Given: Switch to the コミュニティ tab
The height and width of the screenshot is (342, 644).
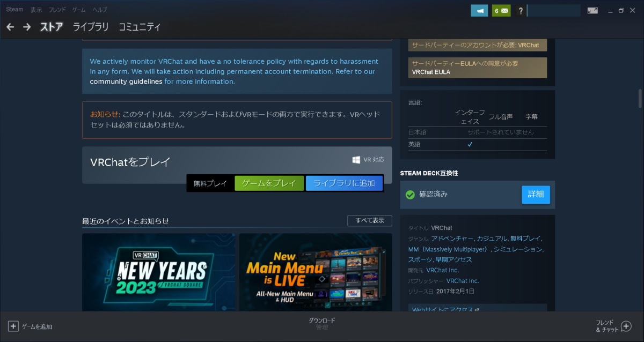Looking at the screenshot, I should 140,27.
